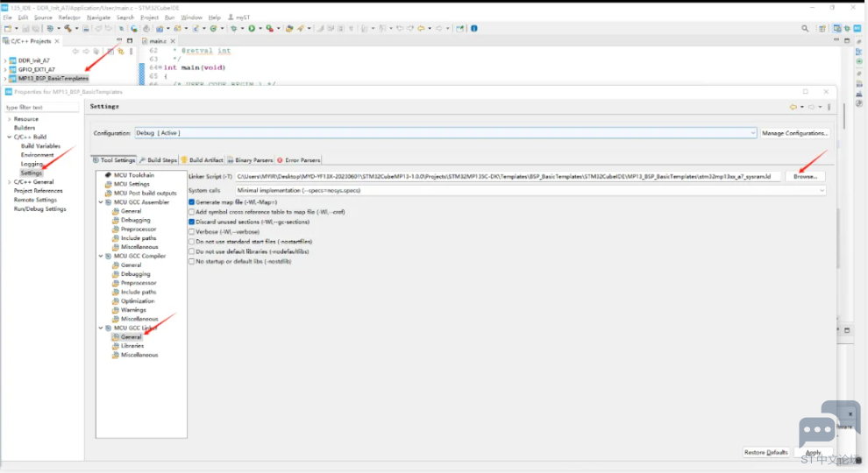The image size is (868, 473).
Task: Open the System calls dropdown
Action: [530, 190]
